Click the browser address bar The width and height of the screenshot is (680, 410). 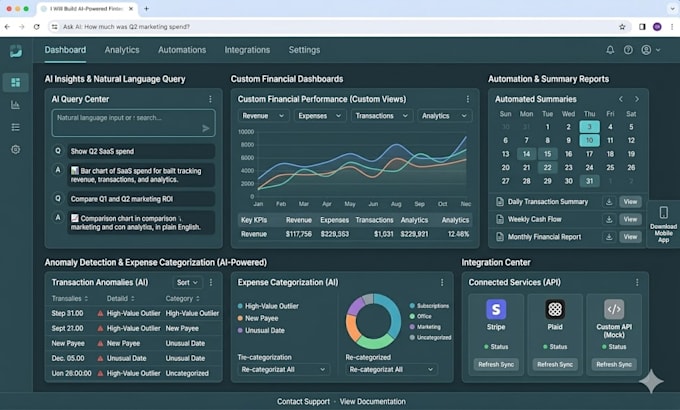[338, 27]
